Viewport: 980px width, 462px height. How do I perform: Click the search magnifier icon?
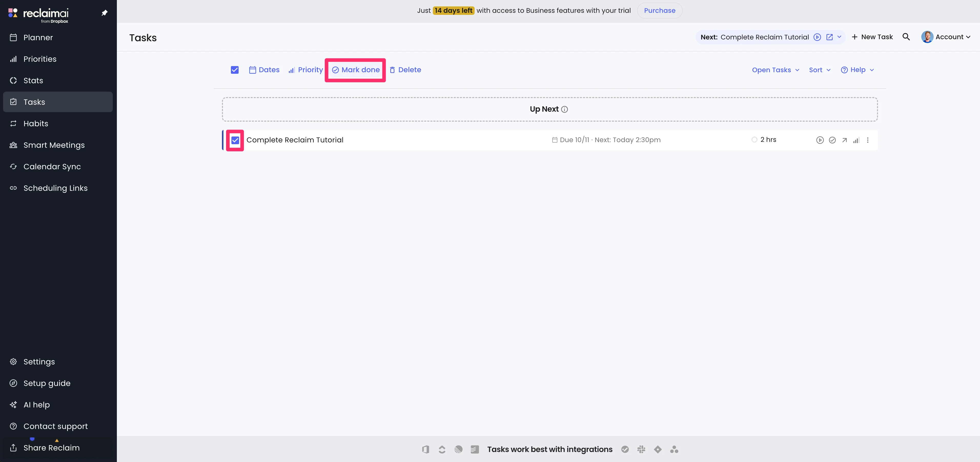[x=906, y=37]
